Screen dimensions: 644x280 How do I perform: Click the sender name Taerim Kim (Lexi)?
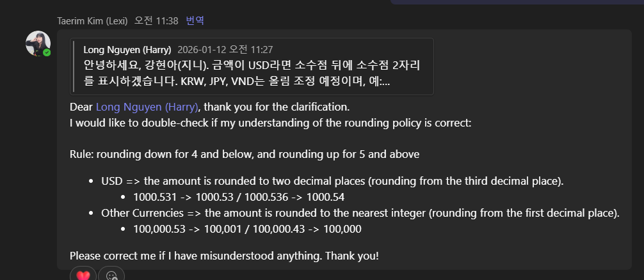(x=93, y=20)
